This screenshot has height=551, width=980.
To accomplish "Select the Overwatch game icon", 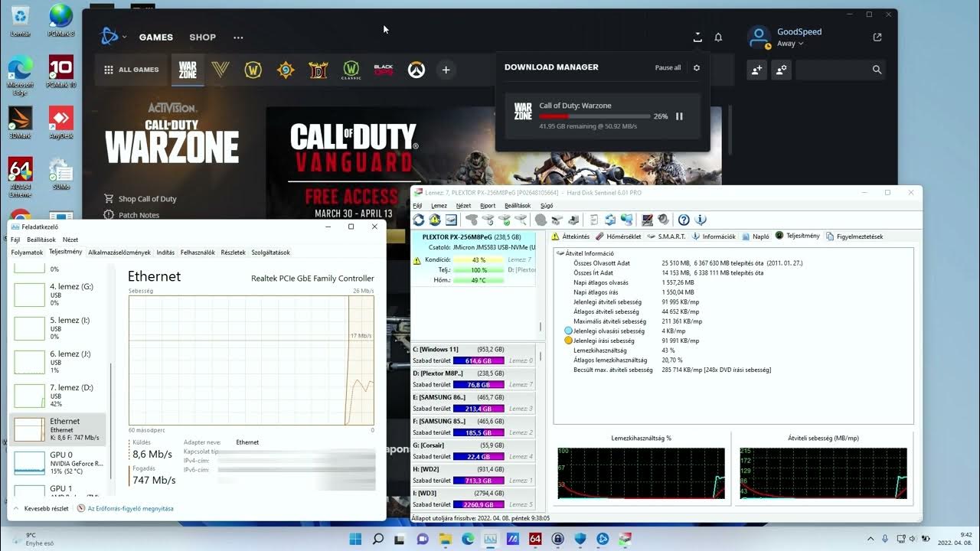I will 416,70.
